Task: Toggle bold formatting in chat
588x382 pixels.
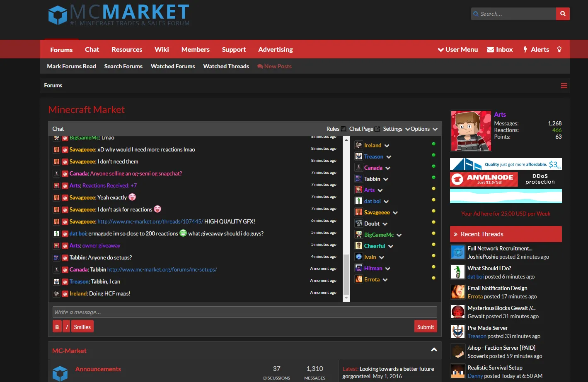Action: coord(57,327)
